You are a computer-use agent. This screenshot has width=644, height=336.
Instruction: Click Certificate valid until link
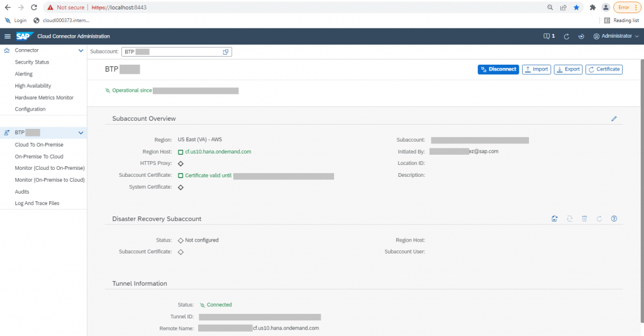(208, 176)
